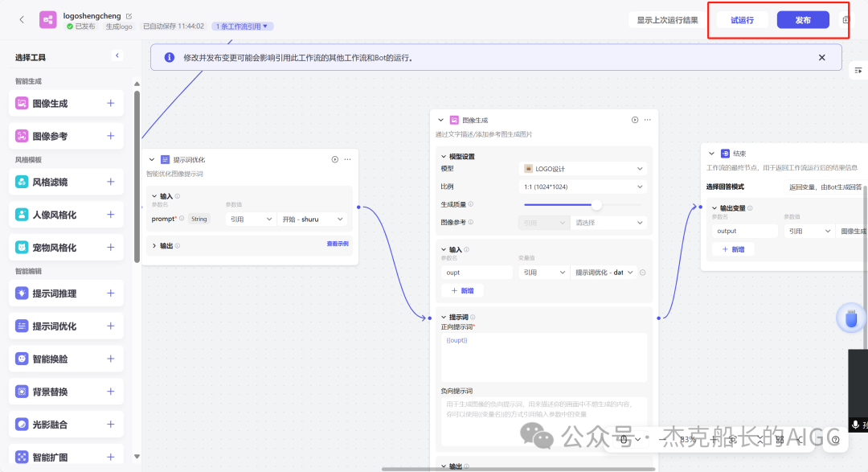Run the 提示词优化 node alone

pos(335,159)
